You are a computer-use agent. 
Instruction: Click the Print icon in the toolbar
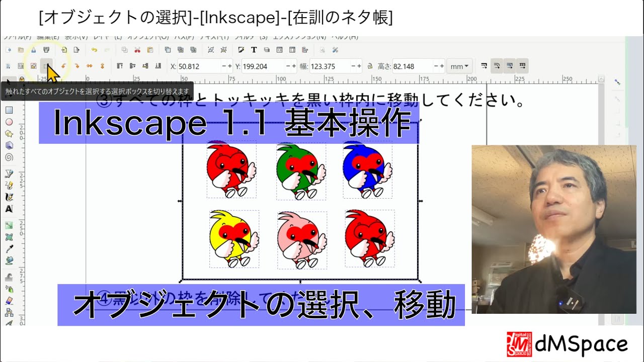tap(46, 50)
